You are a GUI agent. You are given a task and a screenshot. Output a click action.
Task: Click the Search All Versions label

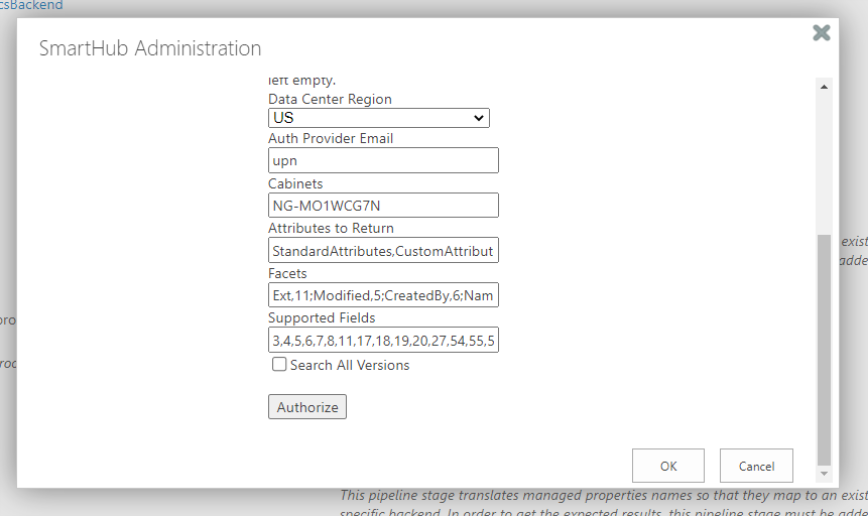click(350, 365)
